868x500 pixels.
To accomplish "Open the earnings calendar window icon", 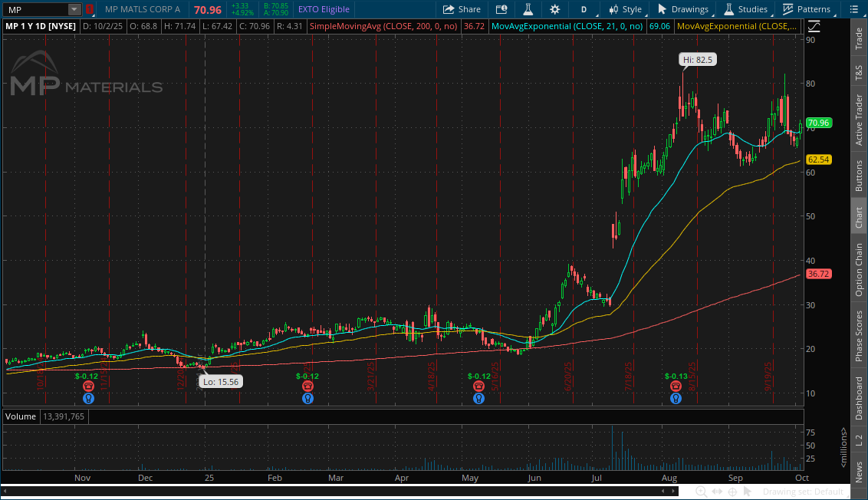I will (501, 9).
